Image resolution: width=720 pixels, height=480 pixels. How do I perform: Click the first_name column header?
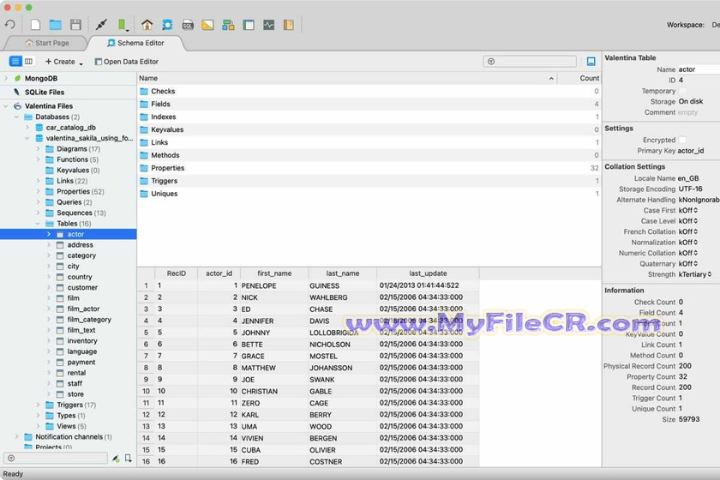pos(274,273)
